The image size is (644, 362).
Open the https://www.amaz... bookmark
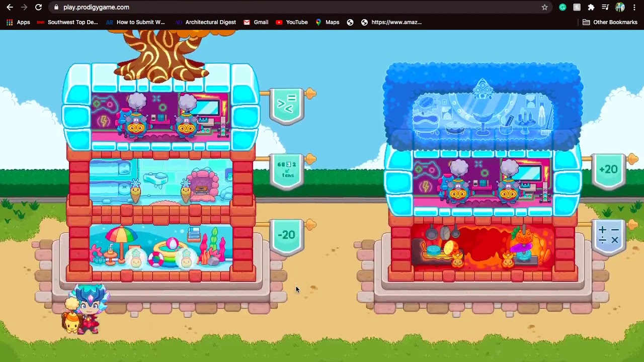[391, 22]
